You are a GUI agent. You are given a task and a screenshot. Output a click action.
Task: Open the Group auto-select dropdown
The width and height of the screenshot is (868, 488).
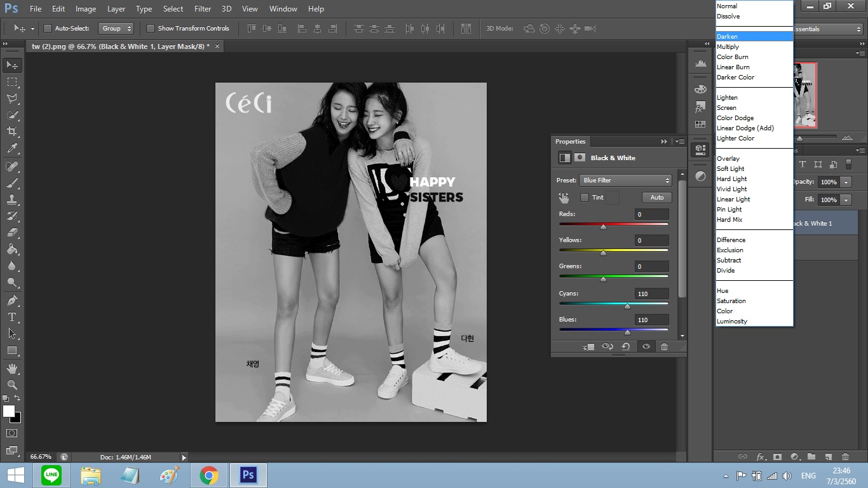[117, 29]
